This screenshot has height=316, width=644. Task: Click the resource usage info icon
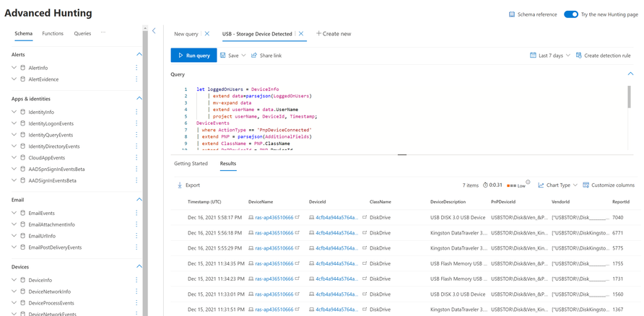(528, 183)
